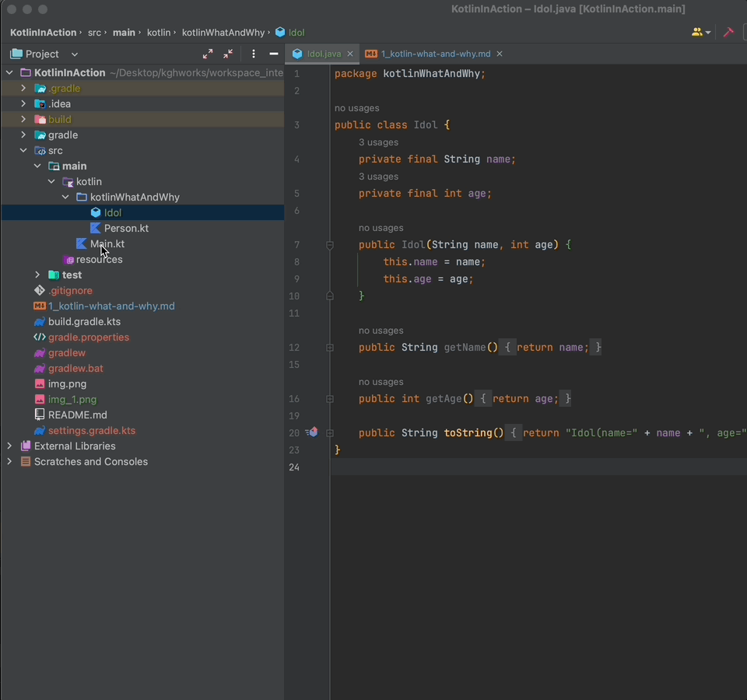
Task: Expand the .idea folder
Action: (23, 103)
